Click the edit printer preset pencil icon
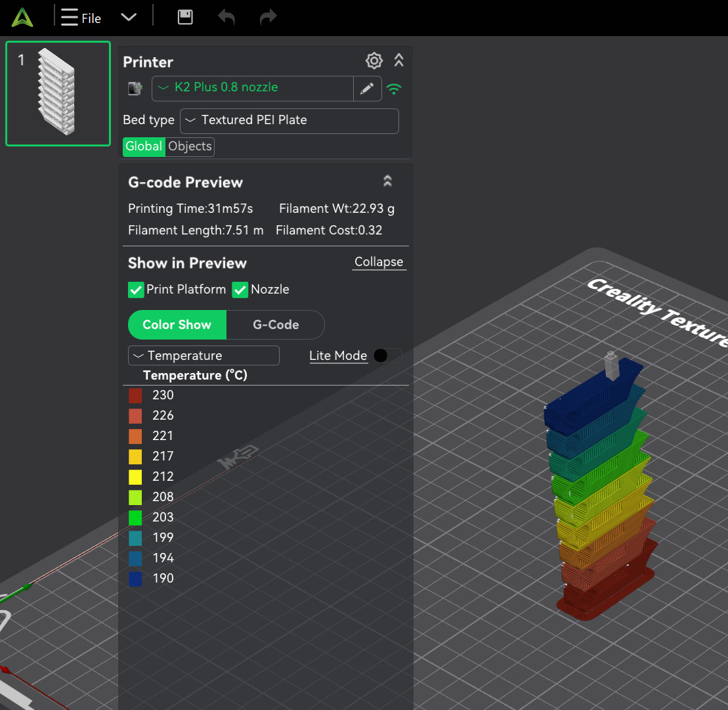Image resolution: width=728 pixels, height=710 pixels. click(x=367, y=89)
